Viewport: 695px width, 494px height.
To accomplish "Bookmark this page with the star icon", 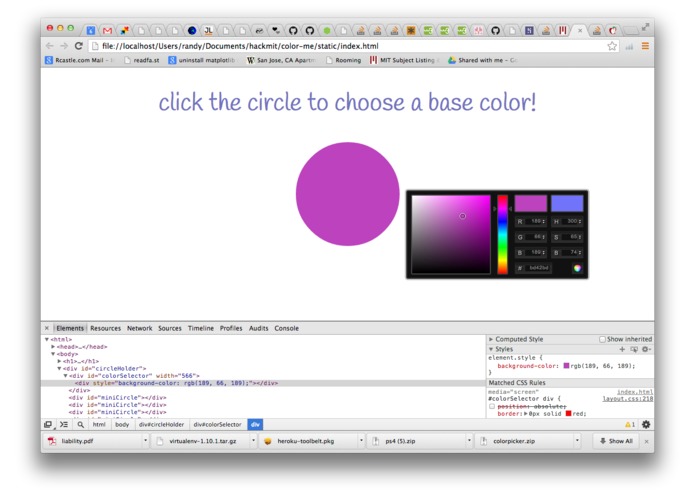I will coord(612,46).
